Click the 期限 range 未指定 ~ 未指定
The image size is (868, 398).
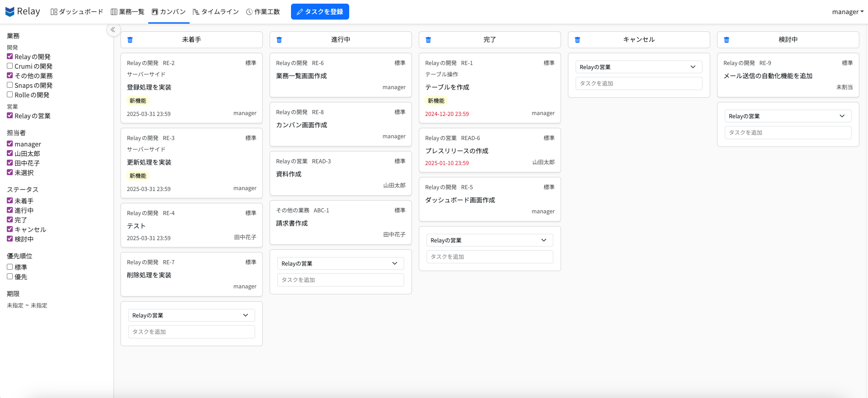click(x=27, y=306)
